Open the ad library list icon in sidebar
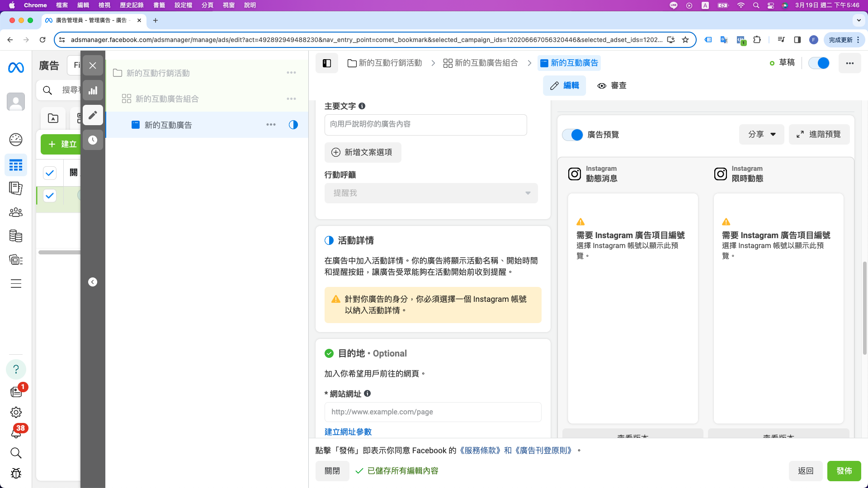 [16, 260]
